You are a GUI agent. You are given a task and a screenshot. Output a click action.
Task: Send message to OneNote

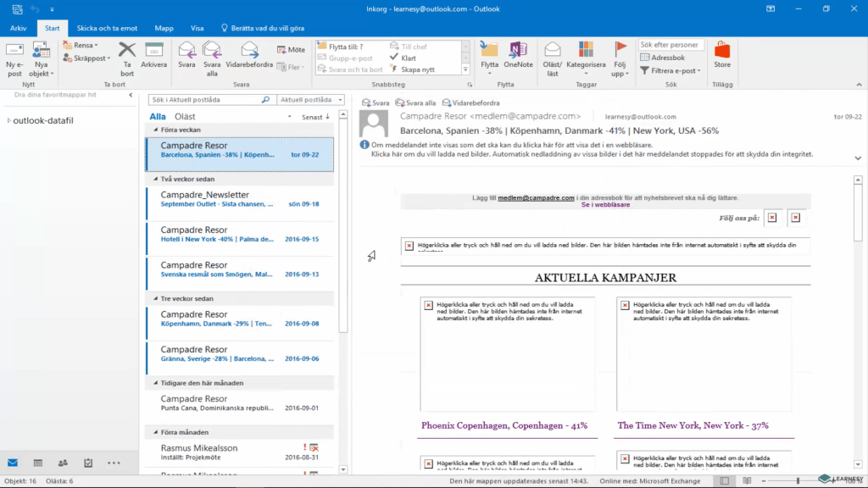click(518, 55)
